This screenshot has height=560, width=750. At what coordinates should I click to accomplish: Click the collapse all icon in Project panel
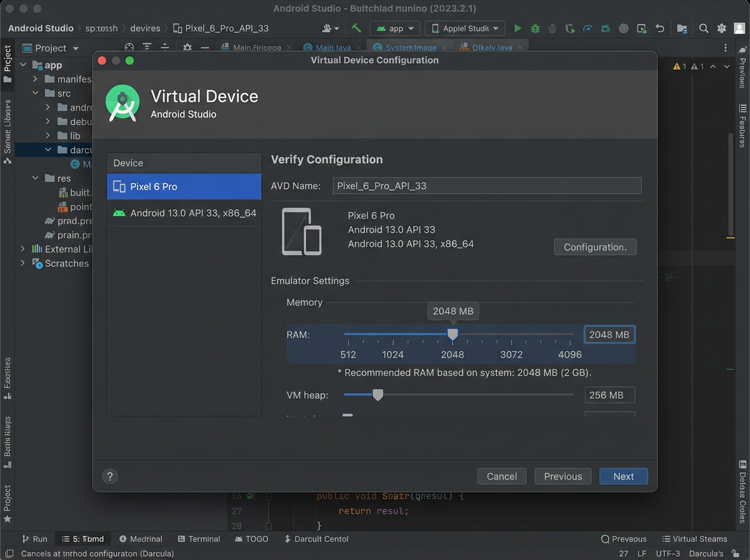(x=165, y=47)
